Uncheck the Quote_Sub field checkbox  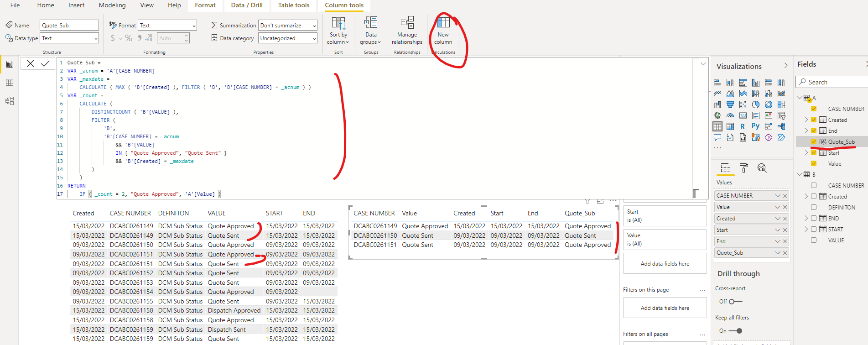[x=814, y=141]
